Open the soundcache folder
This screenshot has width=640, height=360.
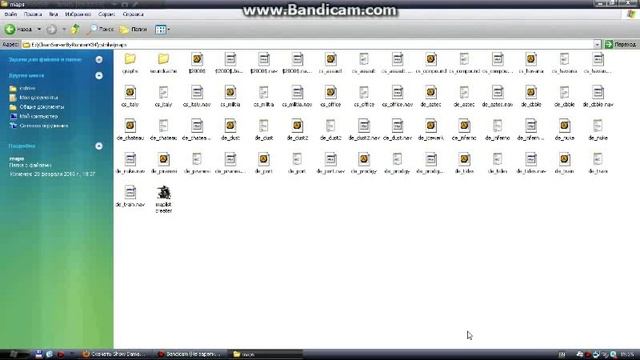pos(163,63)
